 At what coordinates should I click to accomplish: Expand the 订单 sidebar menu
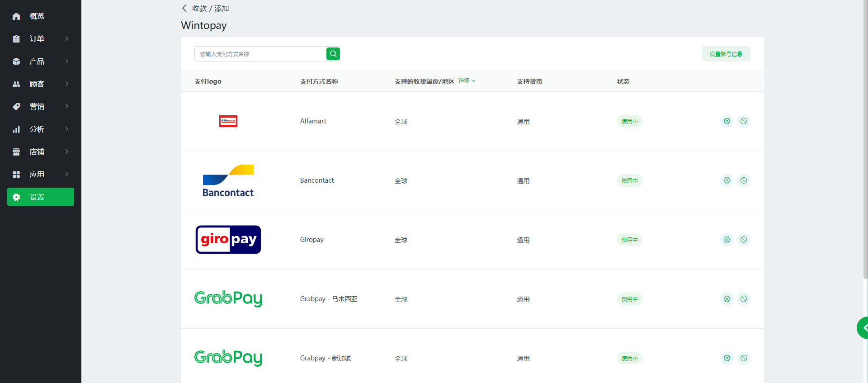41,39
